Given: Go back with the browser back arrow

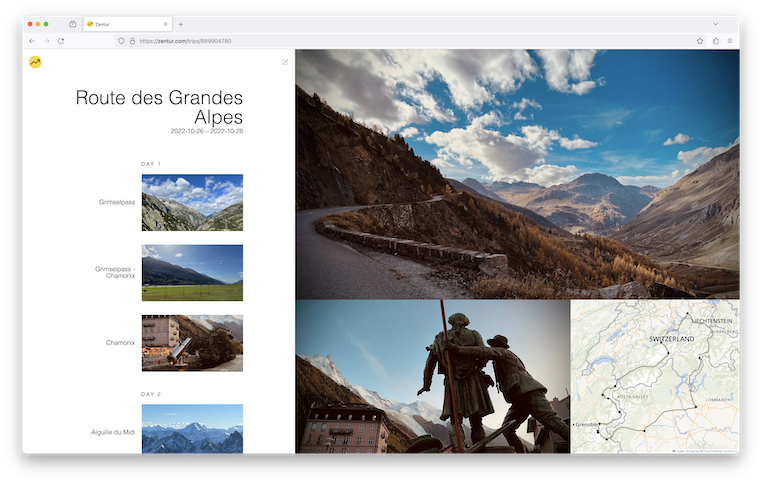Looking at the screenshot, I should point(32,41).
